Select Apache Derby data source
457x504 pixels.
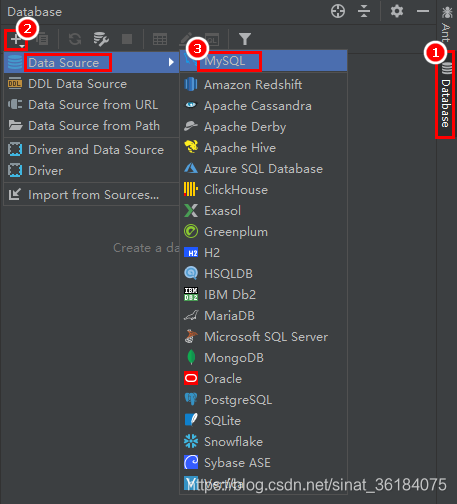(263, 127)
